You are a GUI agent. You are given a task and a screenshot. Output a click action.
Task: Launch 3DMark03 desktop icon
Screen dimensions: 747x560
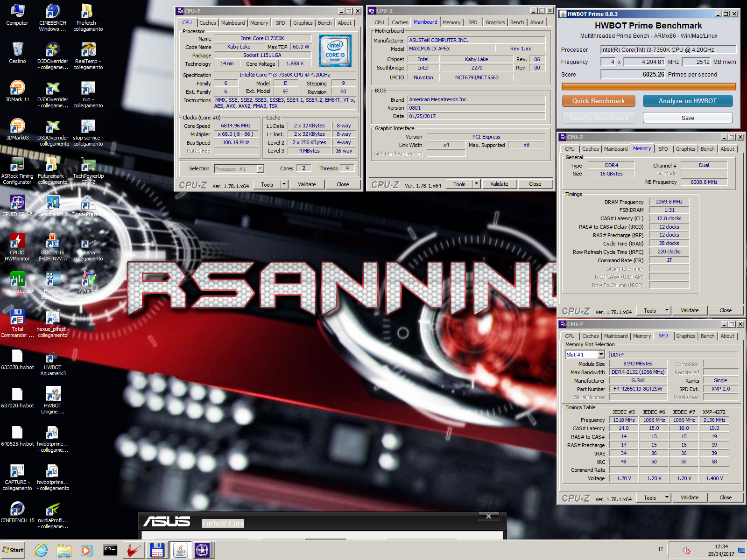coord(17,129)
